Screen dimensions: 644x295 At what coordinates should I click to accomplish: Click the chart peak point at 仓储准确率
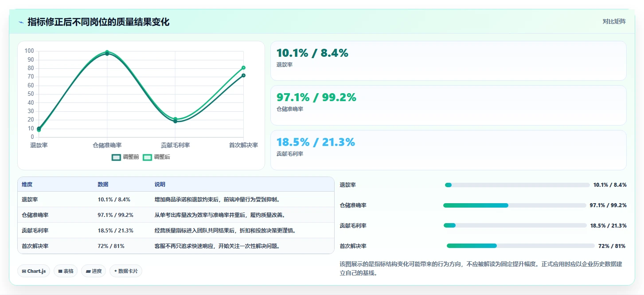point(107,52)
